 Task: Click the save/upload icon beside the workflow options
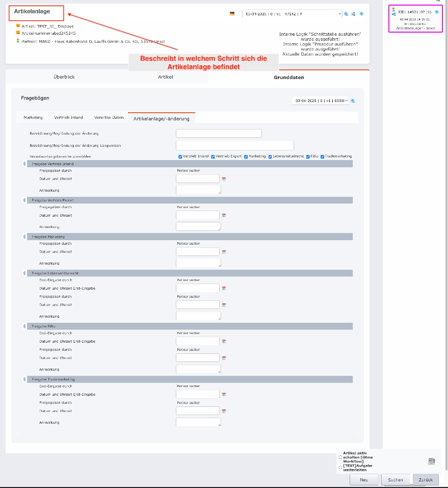[431, 461]
